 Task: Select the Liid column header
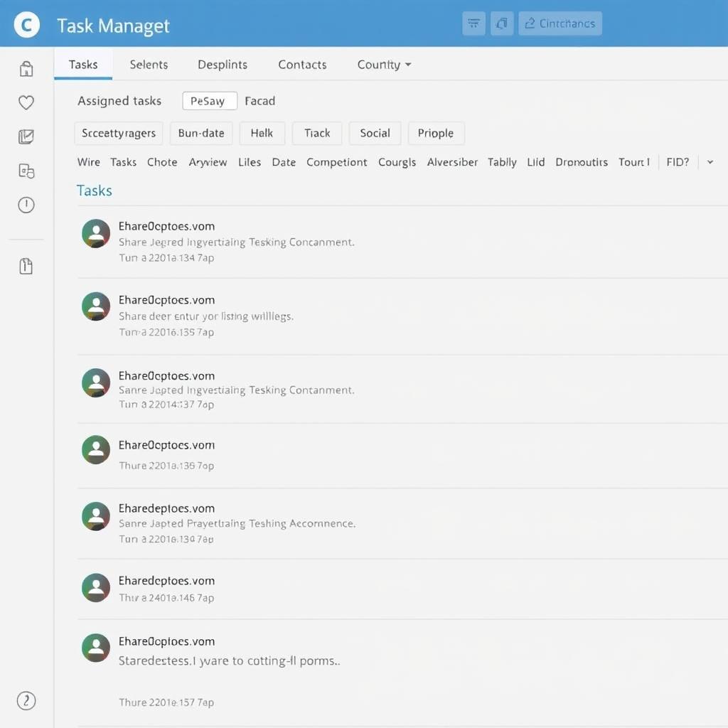[535, 162]
